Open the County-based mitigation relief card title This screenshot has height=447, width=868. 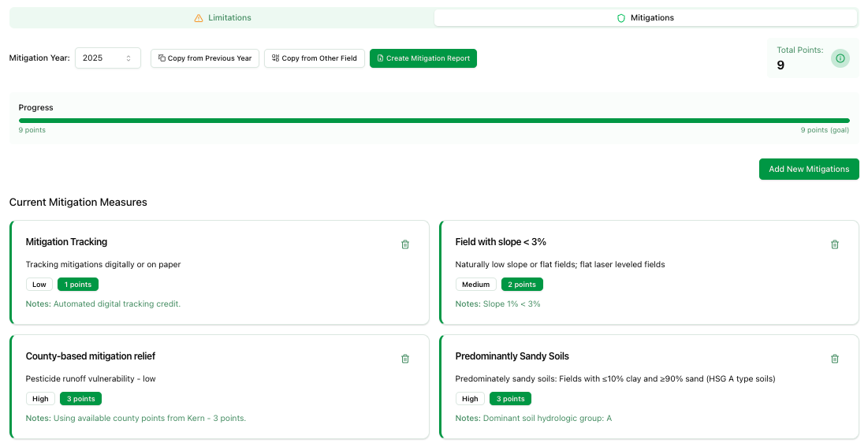(91, 356)
